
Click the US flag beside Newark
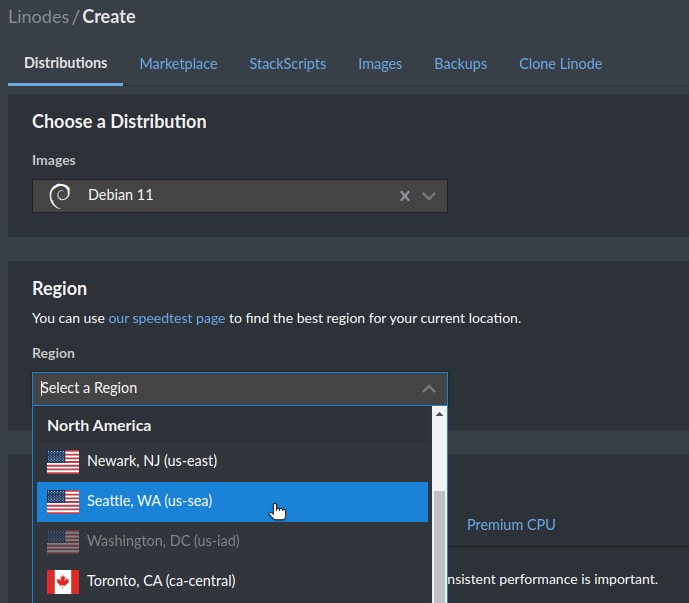point(63,461)
